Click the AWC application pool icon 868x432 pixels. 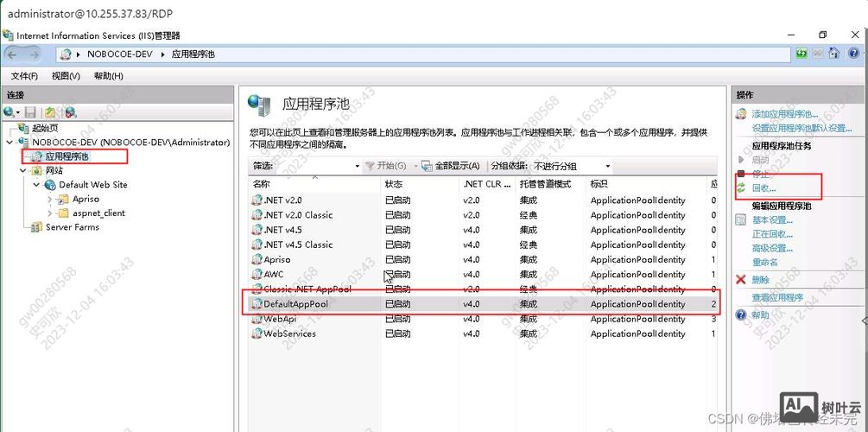coord(257,275)
